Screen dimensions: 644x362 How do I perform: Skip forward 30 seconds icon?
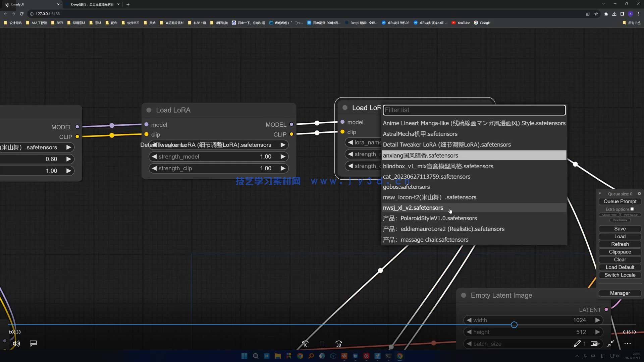(339, 344)
